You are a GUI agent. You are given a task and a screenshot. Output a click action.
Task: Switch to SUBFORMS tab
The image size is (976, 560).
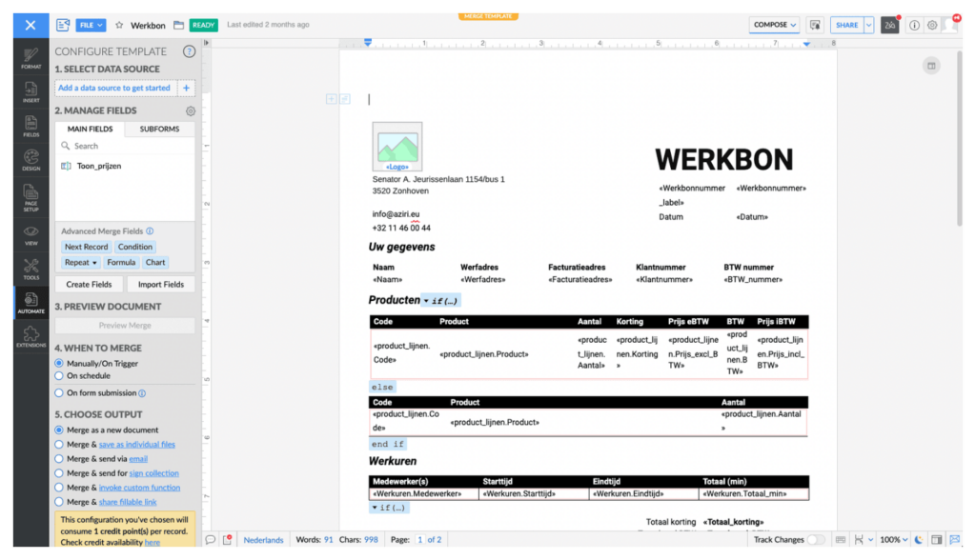[x=159, y=129]
